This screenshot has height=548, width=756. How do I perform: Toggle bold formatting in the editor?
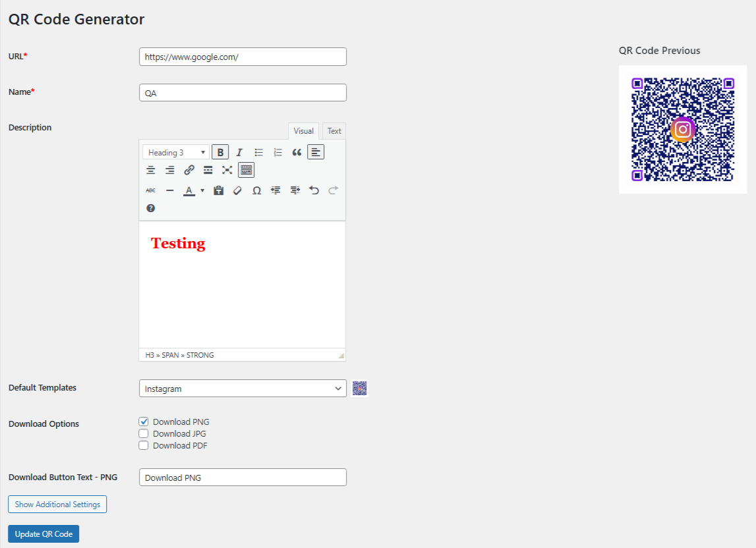(x=220, y=152)
